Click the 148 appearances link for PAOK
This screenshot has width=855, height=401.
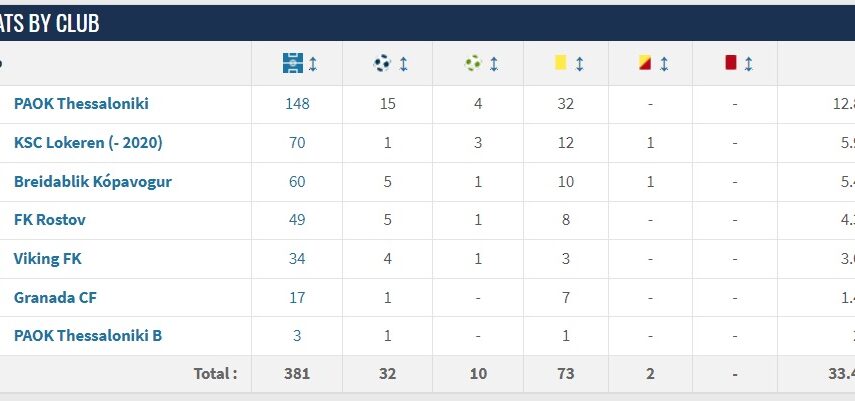[297, 104]
